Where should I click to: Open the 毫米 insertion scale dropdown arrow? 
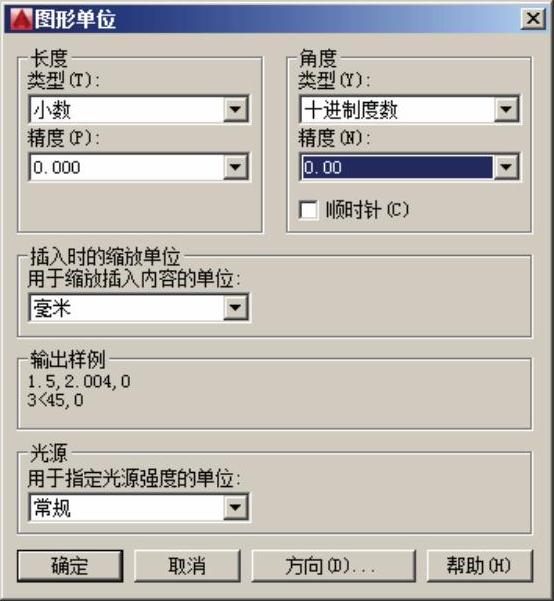point(235,307)
